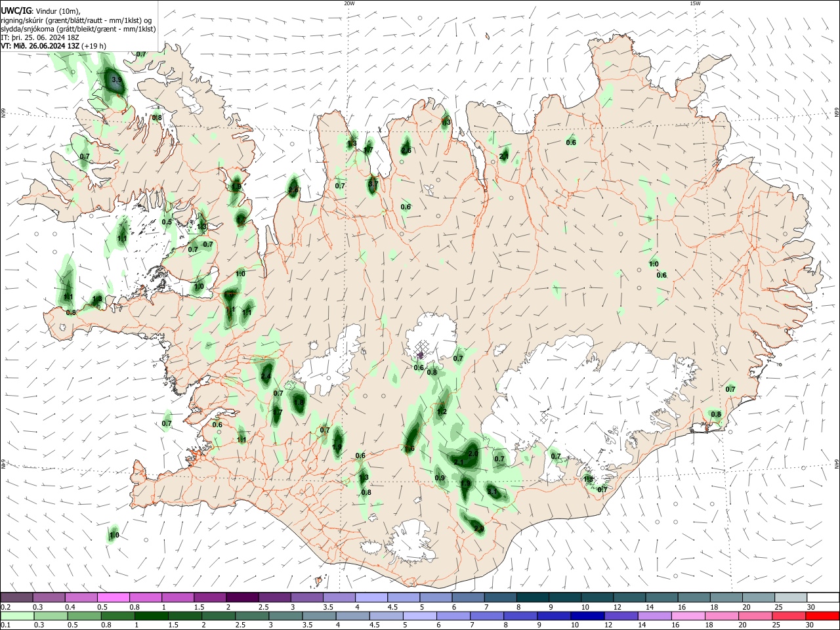Click the 'slydda/snjókoma' legend description line
This screenshot has height=630, width=840.
(x=78, y=29)
